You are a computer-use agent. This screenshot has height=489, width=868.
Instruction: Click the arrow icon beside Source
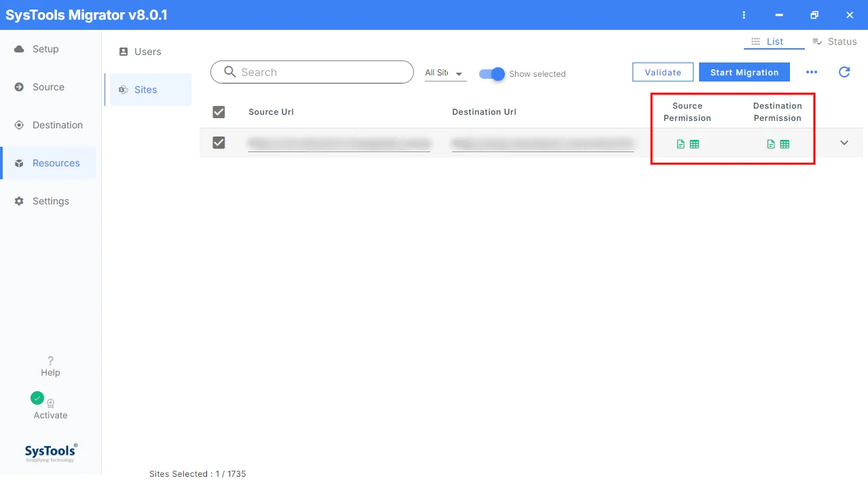[x=19, y=87]
